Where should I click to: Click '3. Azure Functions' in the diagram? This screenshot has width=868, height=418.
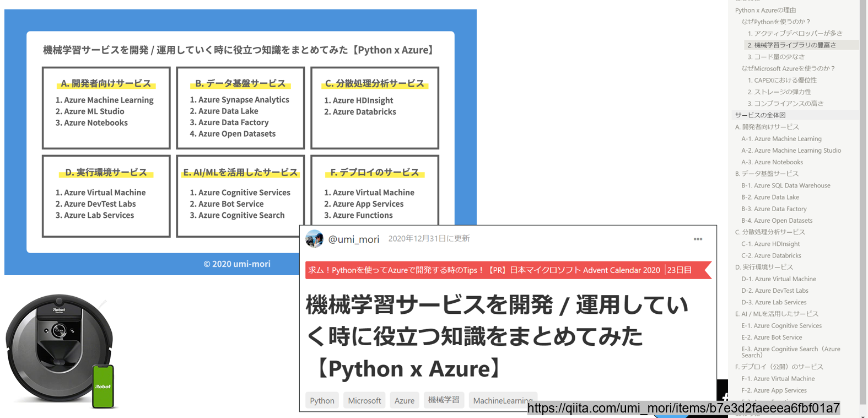click(358, 215)
